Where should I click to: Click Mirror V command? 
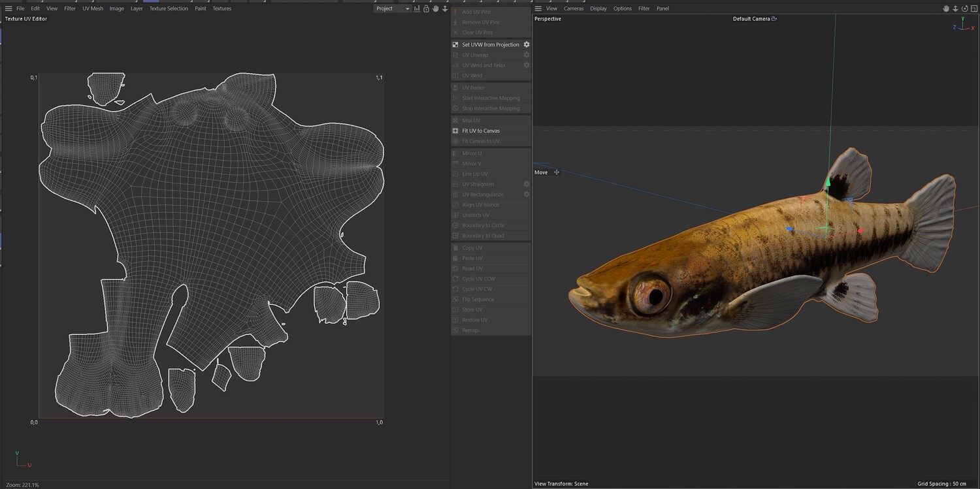pyautogui.click(x=491, y=163)
